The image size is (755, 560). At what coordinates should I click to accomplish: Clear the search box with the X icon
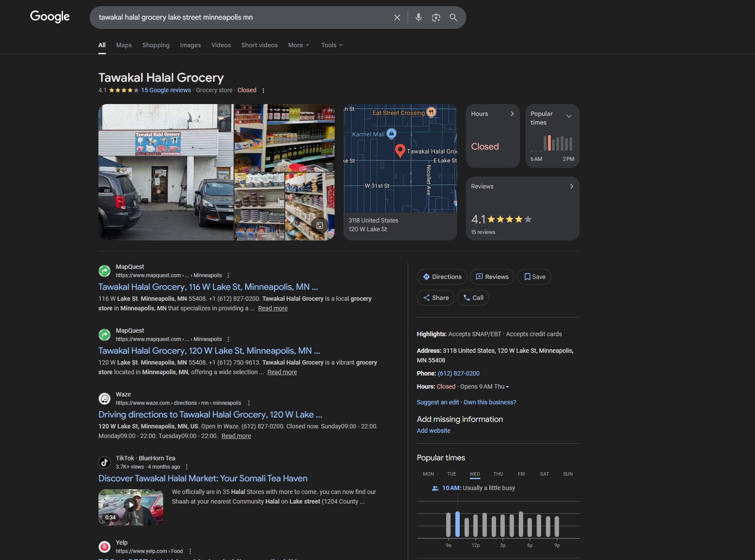(x=397, y=17)
